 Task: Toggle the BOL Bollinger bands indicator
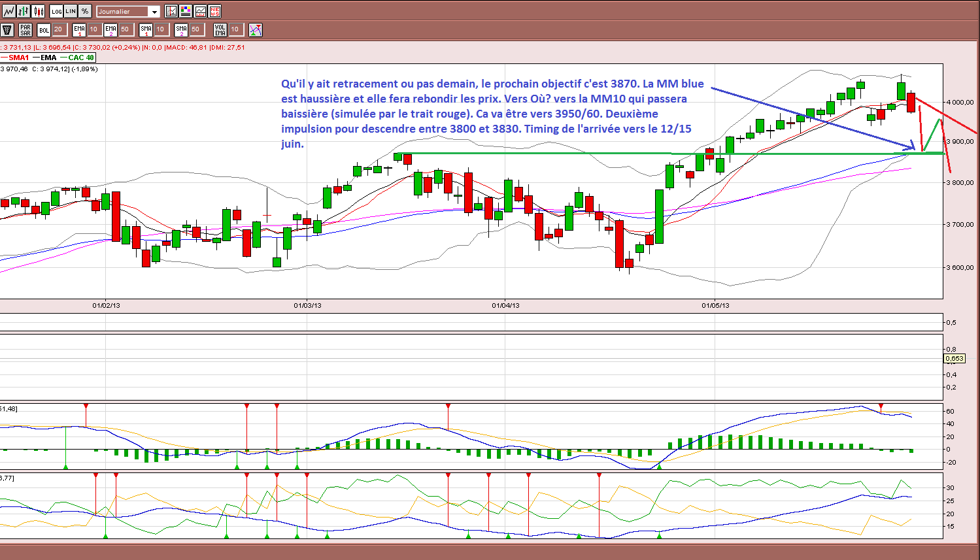coord(44,30)
